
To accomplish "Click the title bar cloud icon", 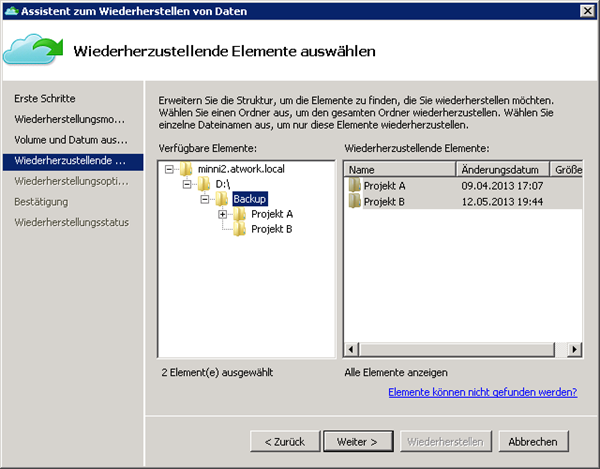I will pyautogui.click(x=11, y=11).
